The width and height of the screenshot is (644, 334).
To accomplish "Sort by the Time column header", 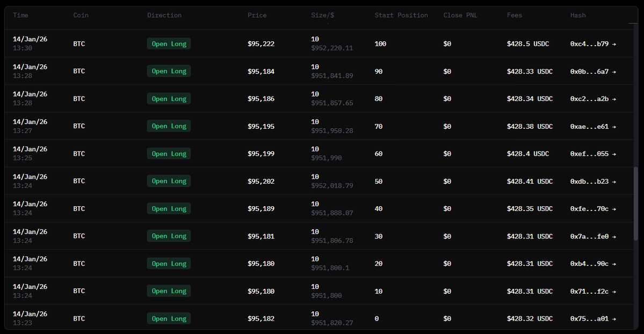I will pyautogui.click(x=20, y=16).
